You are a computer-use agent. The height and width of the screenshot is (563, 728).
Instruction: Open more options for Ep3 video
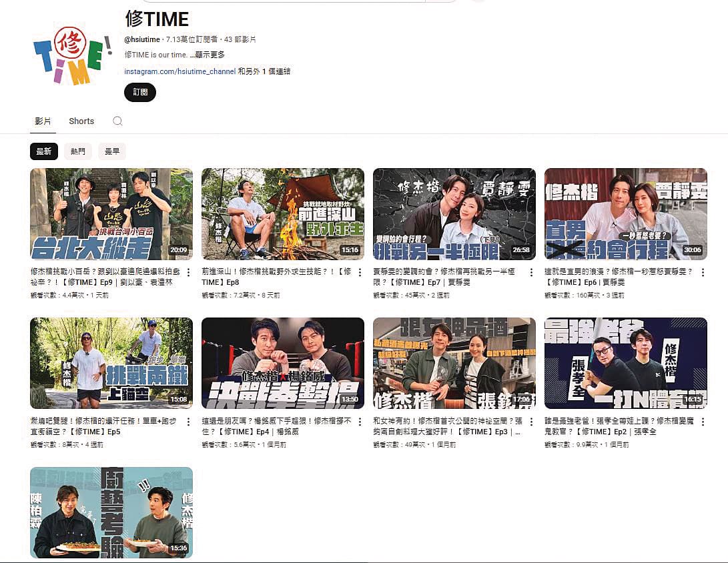531,422
